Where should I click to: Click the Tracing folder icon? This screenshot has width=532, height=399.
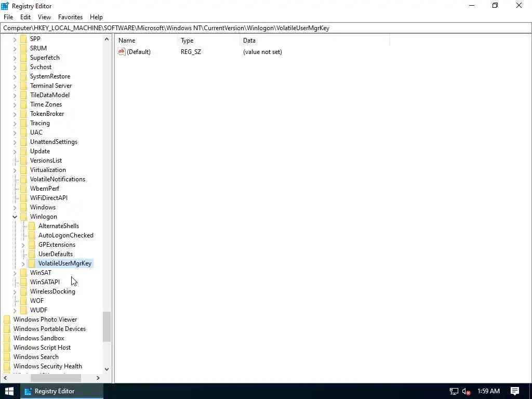(x=23, y=123)
